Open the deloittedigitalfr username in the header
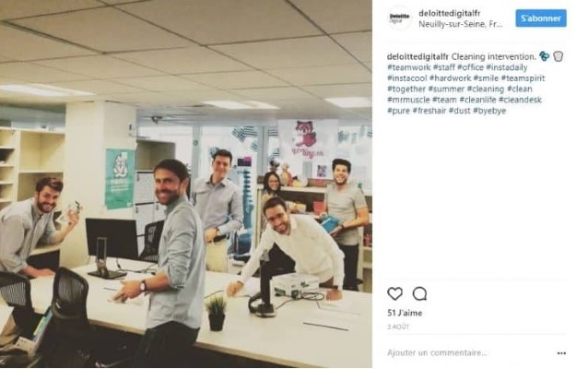 click(449, 13)
